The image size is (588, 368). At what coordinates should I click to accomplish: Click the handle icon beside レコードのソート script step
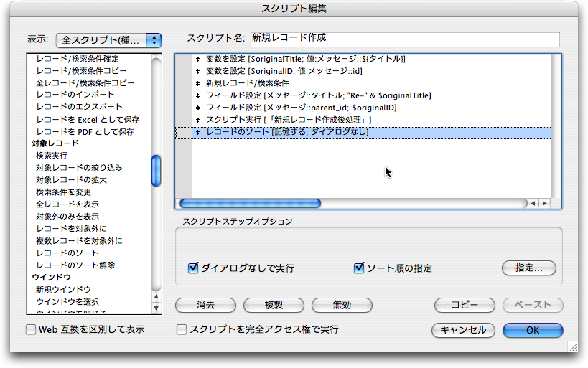(197, 133)
